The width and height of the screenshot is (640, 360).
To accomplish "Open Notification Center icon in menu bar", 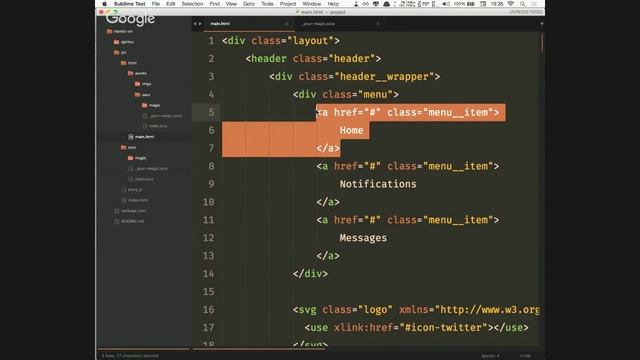I will click(x=534, y=4).
